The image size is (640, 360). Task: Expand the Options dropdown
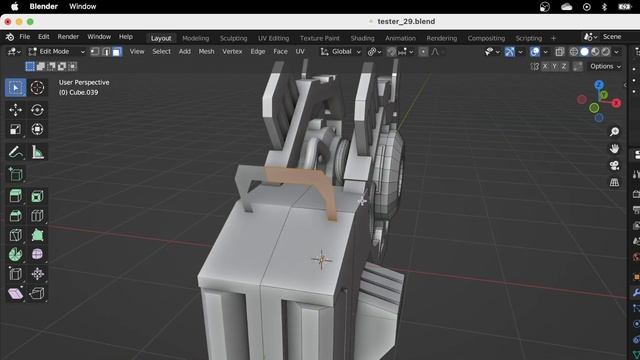coord(606,66)
